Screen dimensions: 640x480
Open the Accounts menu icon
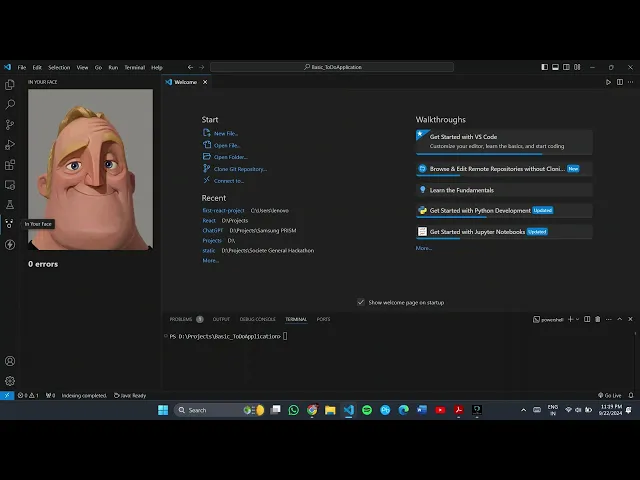10,361
